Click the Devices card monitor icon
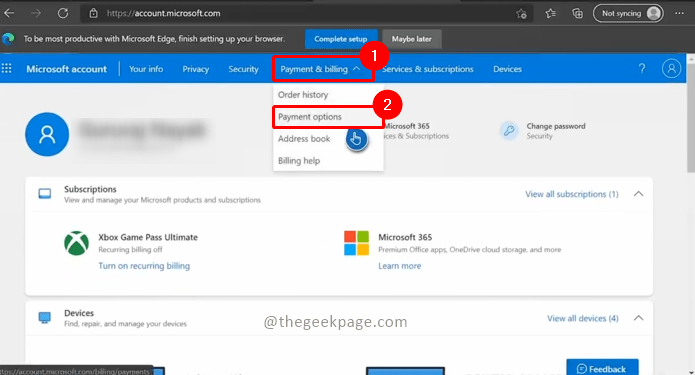Image resolution: width=695 pixels, height=375 pixels. (x=45, y=317)
